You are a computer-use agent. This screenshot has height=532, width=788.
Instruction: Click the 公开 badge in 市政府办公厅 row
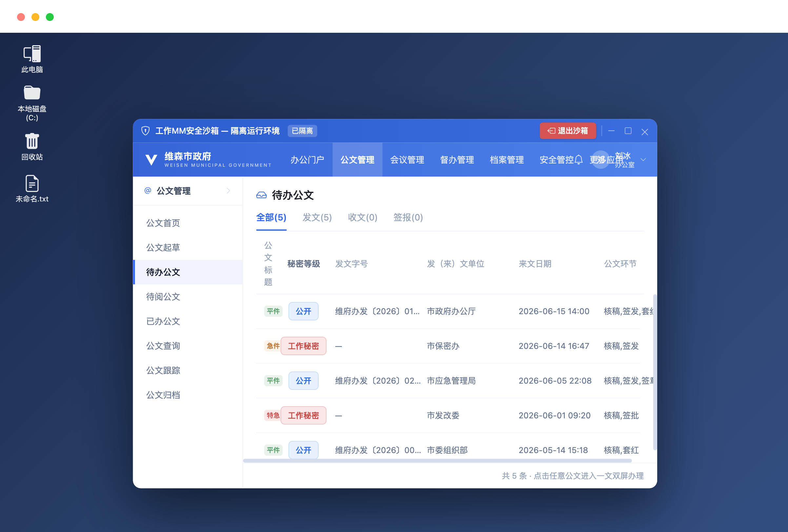coord(304,311)
